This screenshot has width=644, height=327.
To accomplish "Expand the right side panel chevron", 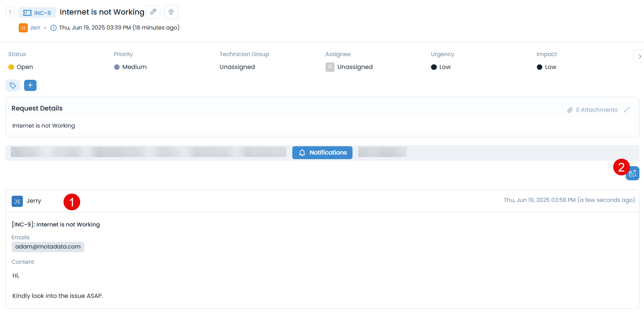I will (639, 56).
